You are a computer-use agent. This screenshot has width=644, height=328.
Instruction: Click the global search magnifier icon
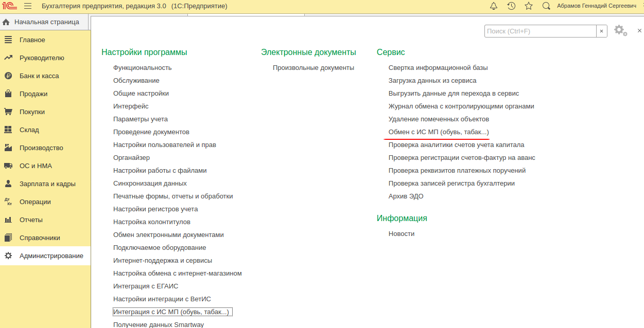pos(546,6)
